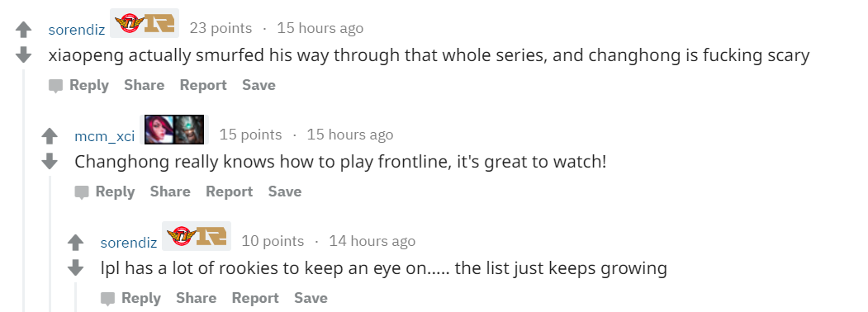
Task: Upvote sorendiz's top comment about xiaopeng
Action: point(23,29)
